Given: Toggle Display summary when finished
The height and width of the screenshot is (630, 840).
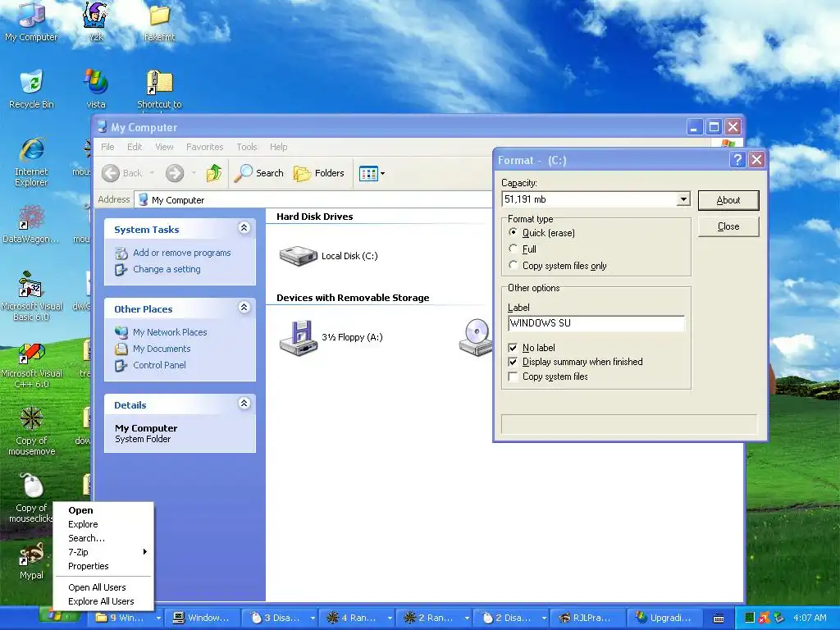Looking at the screenshot, I should coord(513,362).
